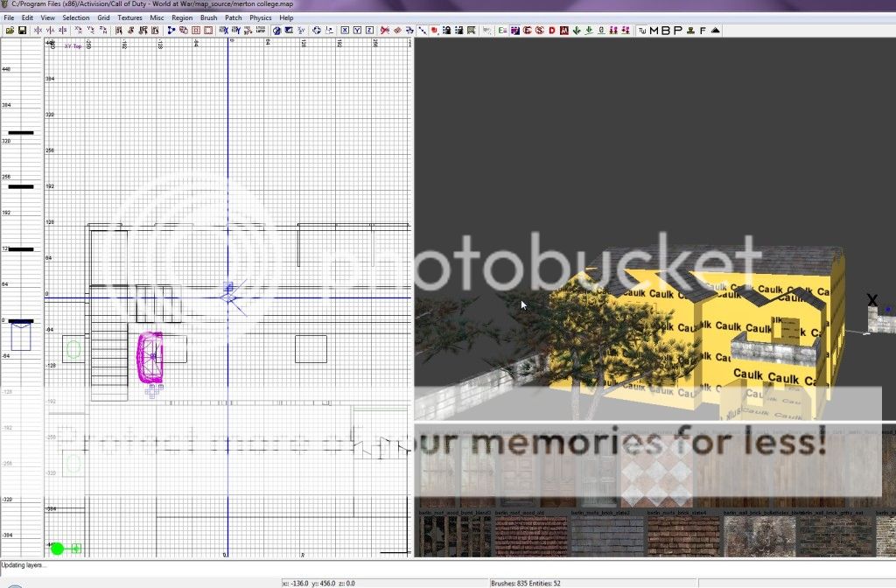The image size is (896, 588).
Task: Switch to Y axis view button
Action: click(358, 30)
